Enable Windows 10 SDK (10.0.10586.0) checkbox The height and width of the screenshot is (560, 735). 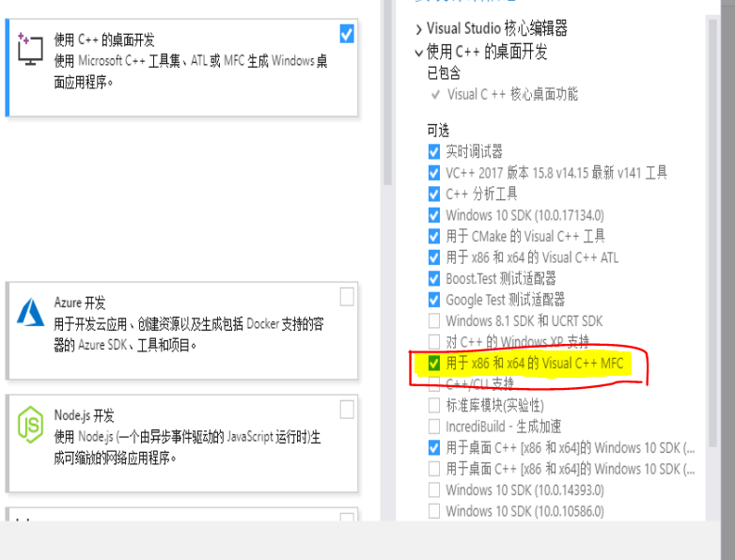(x=434, y=511)
